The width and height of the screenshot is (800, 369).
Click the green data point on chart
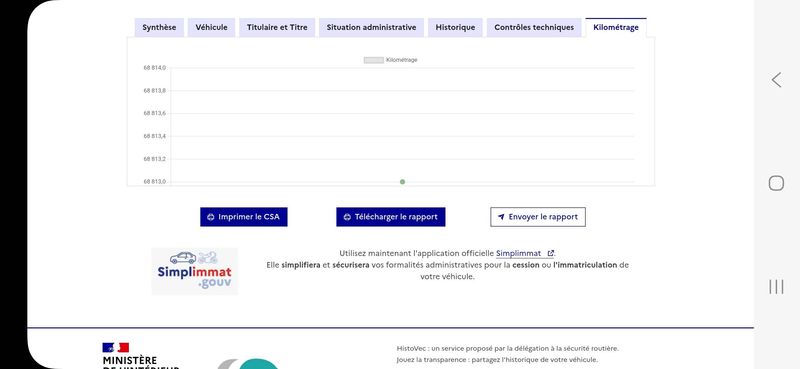tap(403, 182)
